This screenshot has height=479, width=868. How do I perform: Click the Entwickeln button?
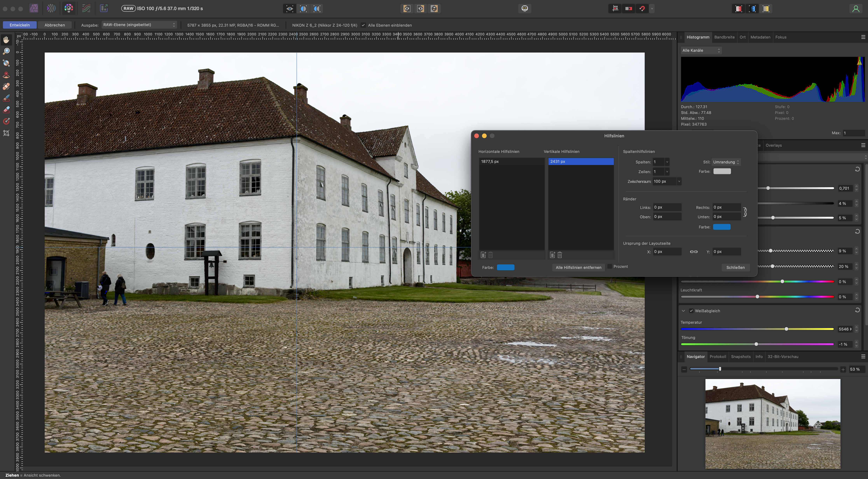coord(20,25)
